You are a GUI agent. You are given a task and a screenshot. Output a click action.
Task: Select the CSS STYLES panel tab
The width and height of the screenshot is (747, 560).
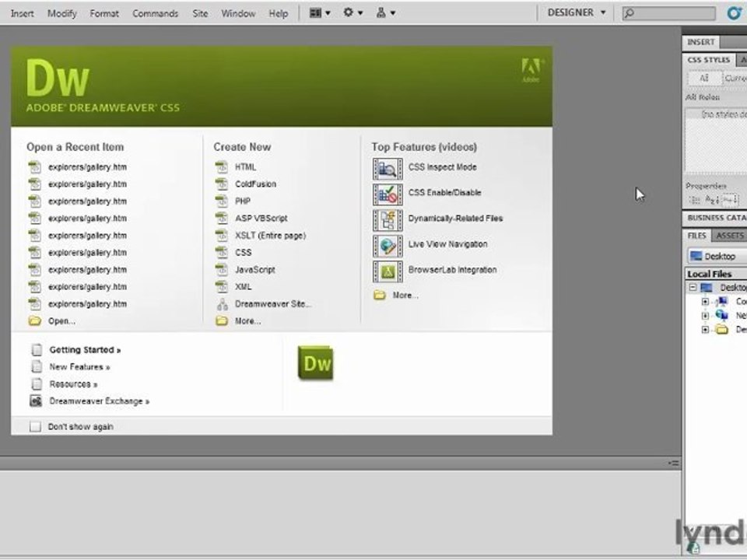click(x=709, y=60)
